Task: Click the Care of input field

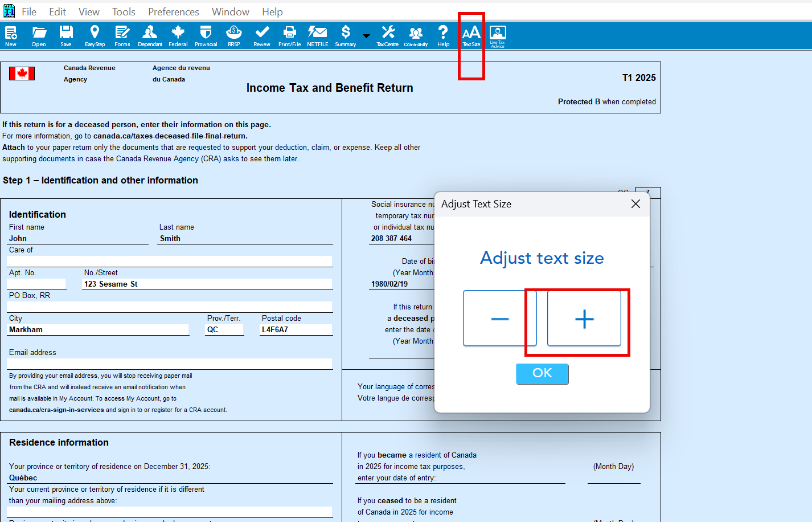Action: [x=170, y=262]
